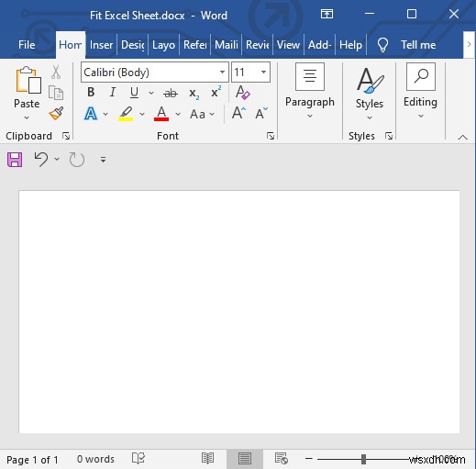
Task: Cut selection with the scissors icon
Action: 56,72
